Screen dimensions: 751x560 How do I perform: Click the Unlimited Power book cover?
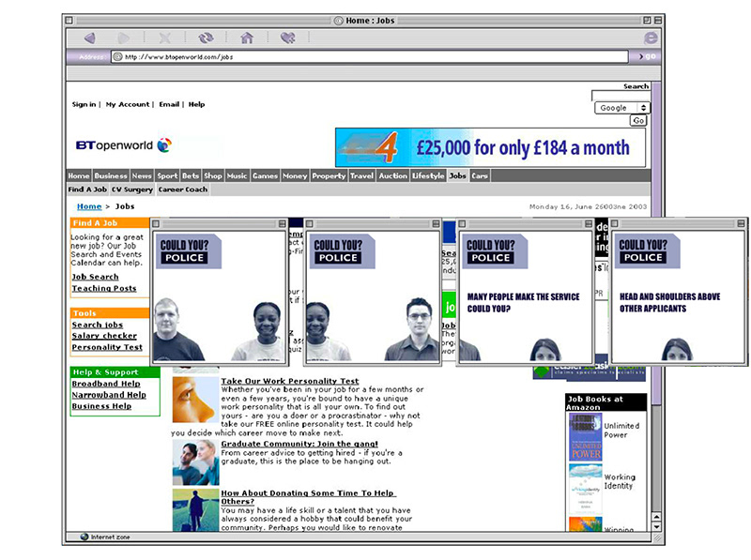585,437
